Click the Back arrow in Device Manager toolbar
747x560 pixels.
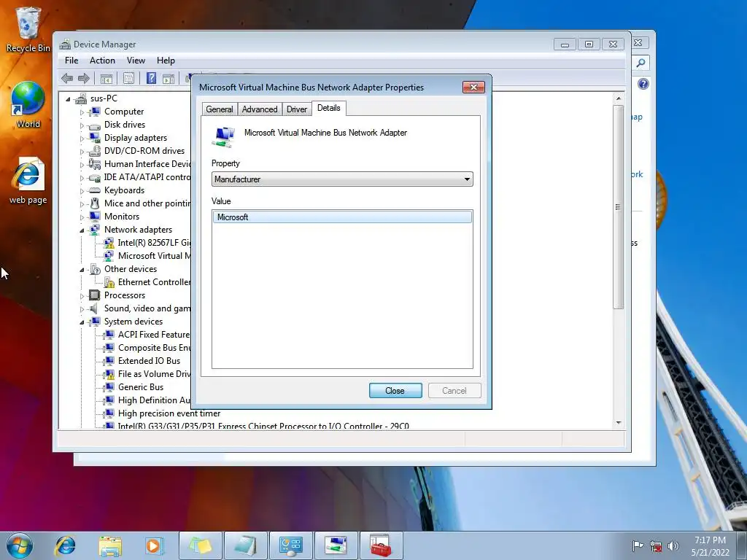click(67, 78)
